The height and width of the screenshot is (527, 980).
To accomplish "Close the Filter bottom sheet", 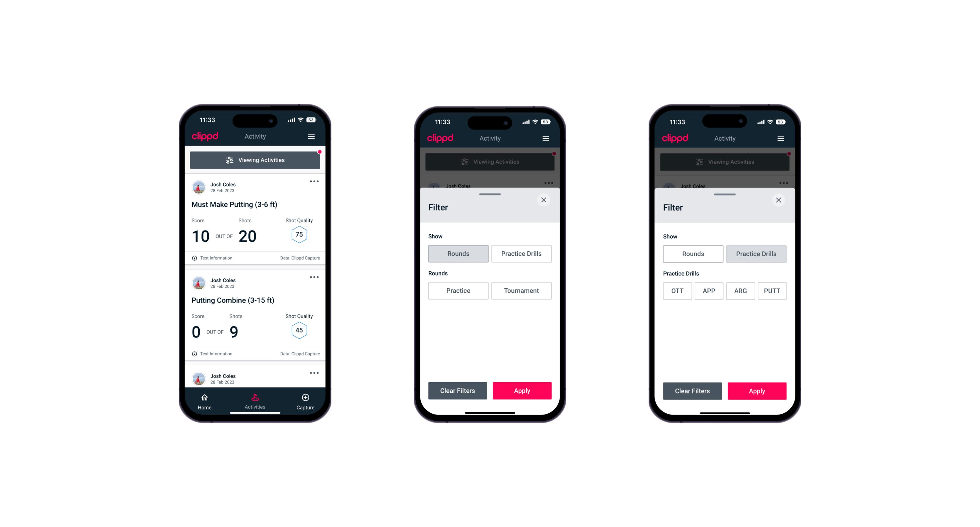I will [545, 200].
